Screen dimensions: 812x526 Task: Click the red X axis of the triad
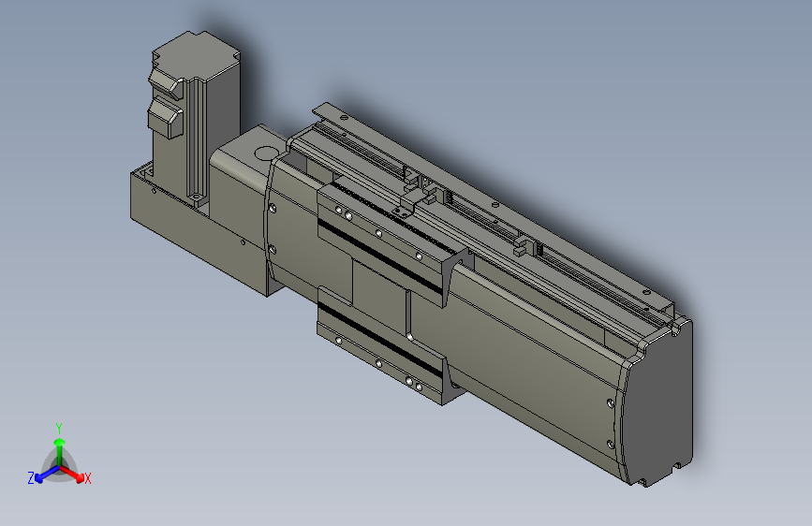click(72, 474)
